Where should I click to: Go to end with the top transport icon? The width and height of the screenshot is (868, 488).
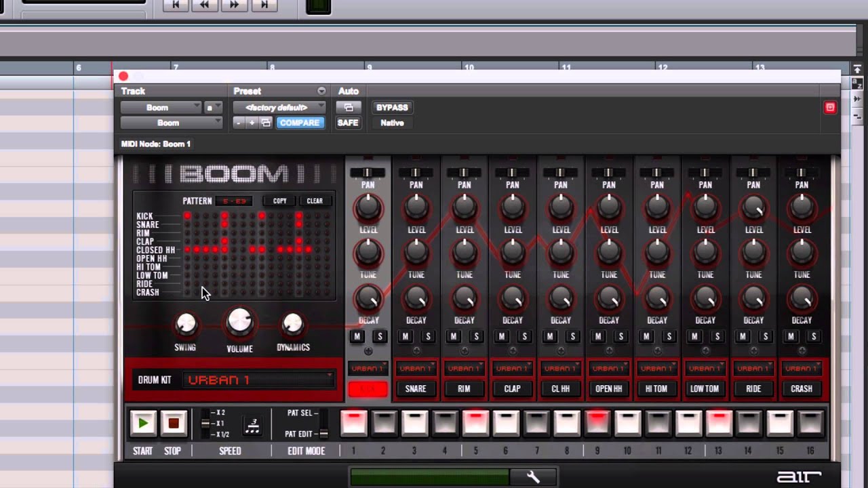[264, 5]
